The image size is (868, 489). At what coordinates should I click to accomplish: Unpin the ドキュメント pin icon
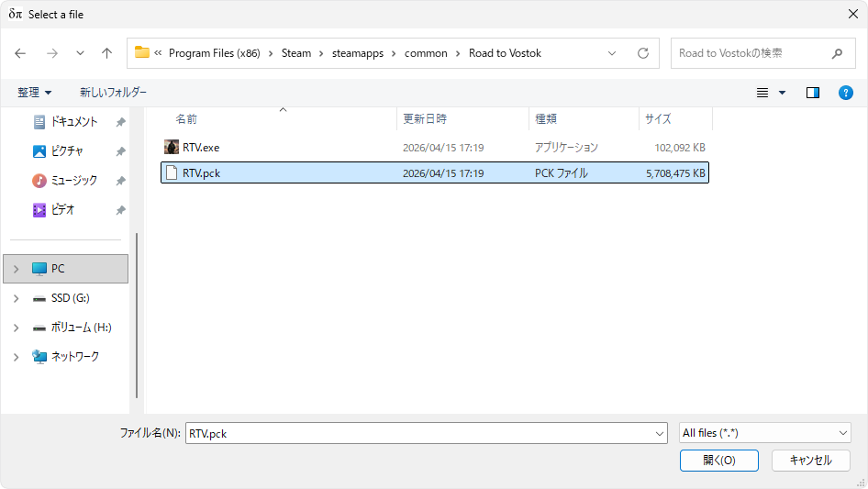120,122
